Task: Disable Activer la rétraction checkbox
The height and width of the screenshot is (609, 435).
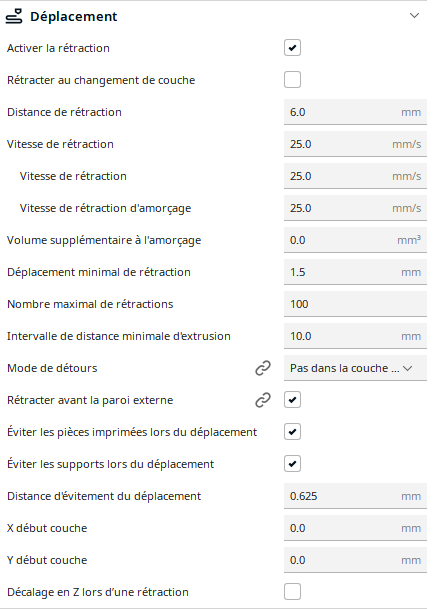Action: tap(292, 48)
